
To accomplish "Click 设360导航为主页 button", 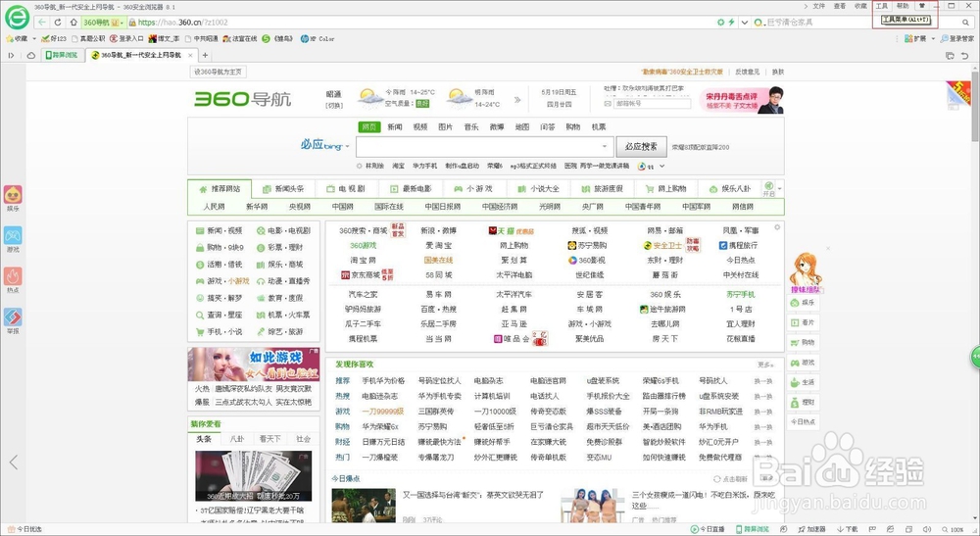I will [218, 72].
